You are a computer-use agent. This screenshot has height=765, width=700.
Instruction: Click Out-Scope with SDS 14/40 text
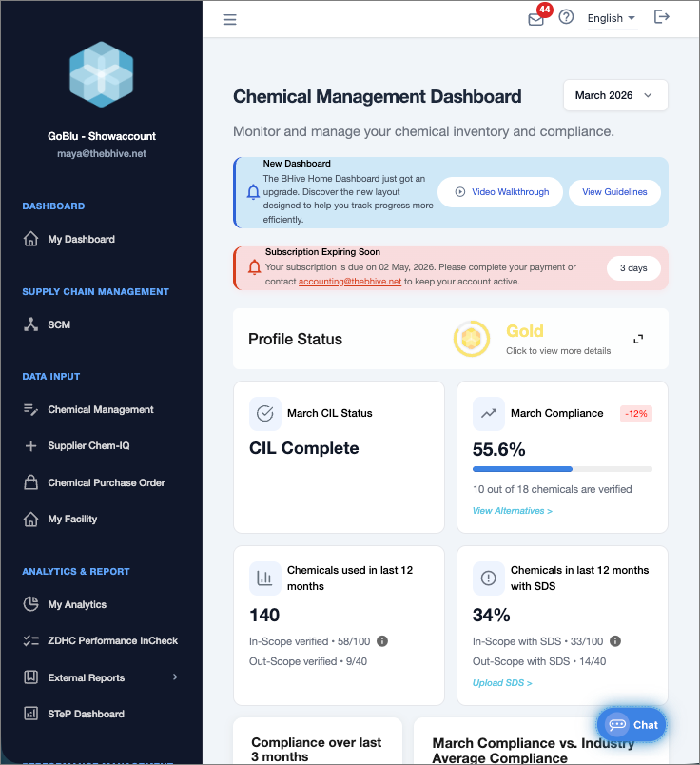tap(539, 661)
